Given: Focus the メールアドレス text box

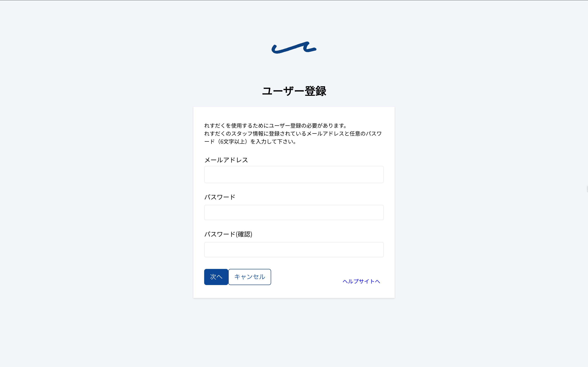Looking at the screenshot, I should pyautogui.click(x=294, y=175).
